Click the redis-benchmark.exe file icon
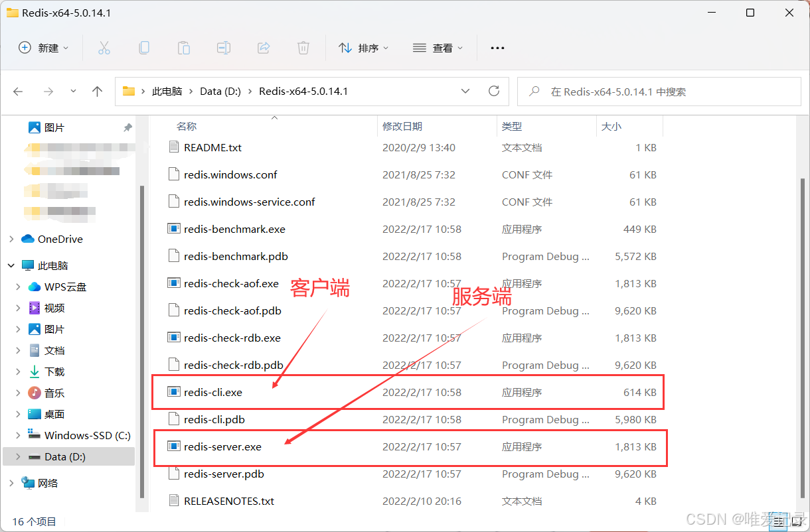 click(x=174, y=229)
